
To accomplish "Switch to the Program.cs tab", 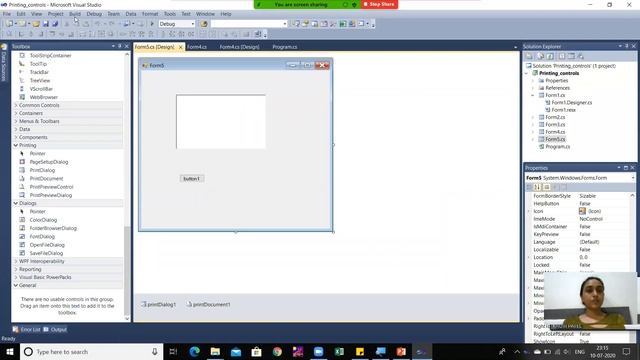I will point(284,47).
